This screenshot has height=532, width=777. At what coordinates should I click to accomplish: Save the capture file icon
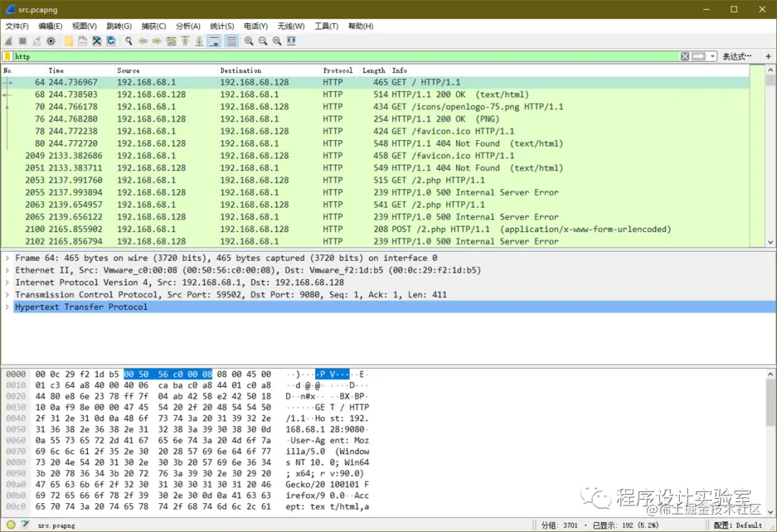click(82, 41)
